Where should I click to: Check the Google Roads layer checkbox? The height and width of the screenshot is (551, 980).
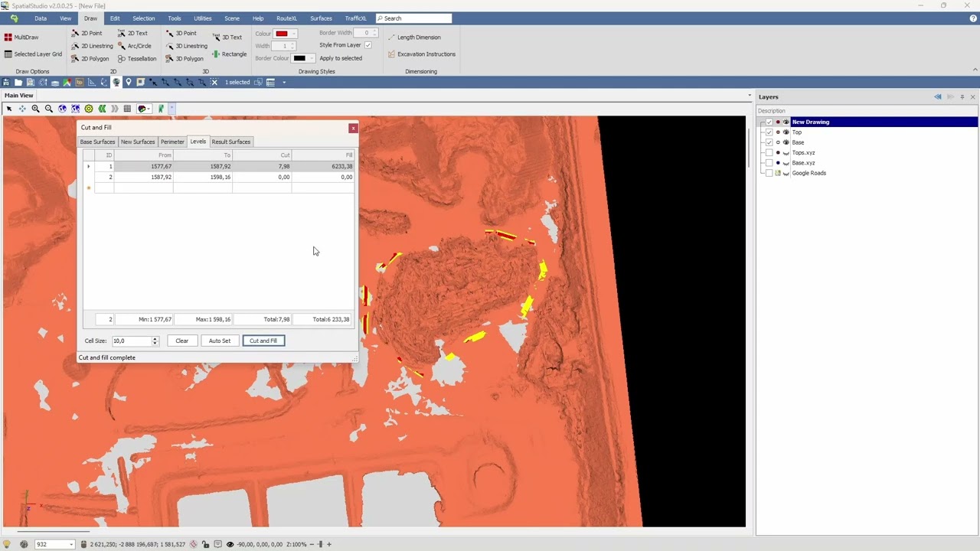[x=769, y=173]
